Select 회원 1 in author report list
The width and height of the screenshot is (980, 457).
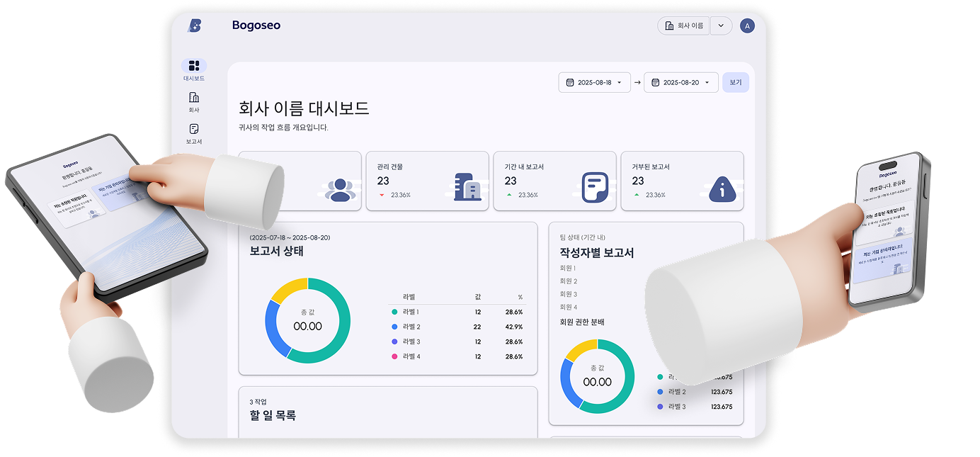pos(568,269)
